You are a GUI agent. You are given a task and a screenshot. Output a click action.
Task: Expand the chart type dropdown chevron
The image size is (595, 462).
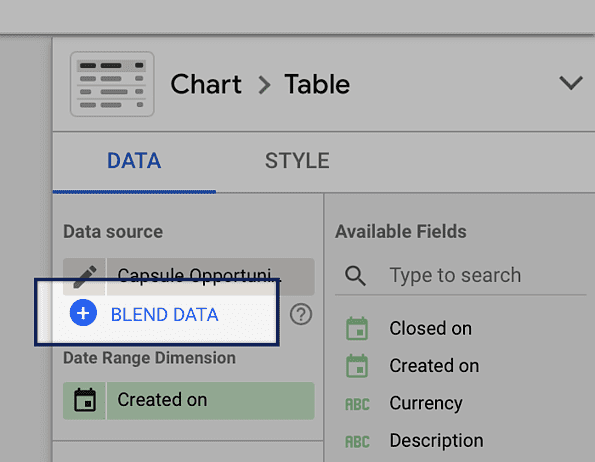coord(571,83)
